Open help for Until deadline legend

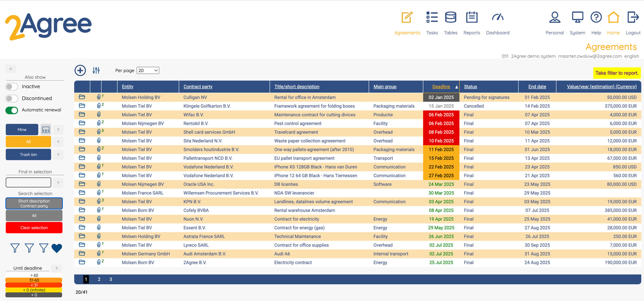[x=57, y=268]
